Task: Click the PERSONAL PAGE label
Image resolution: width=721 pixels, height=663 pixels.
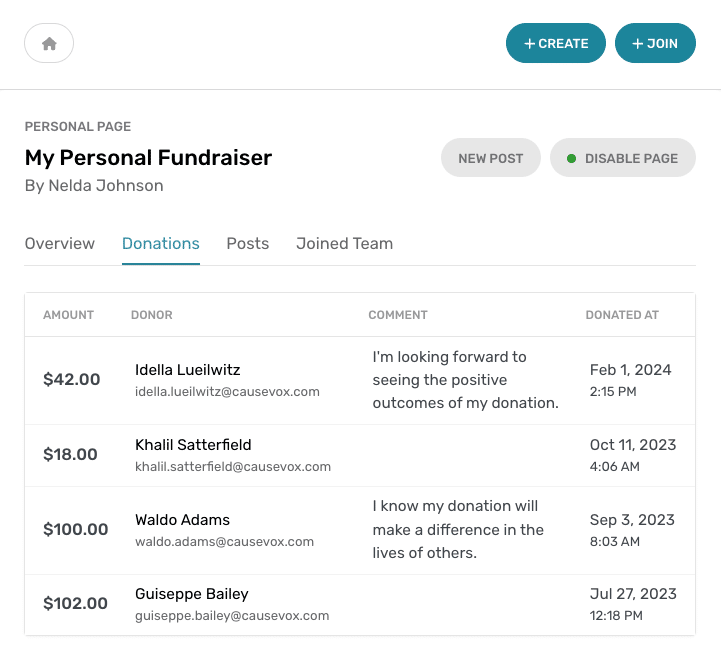Action: (x=78, y=126)
